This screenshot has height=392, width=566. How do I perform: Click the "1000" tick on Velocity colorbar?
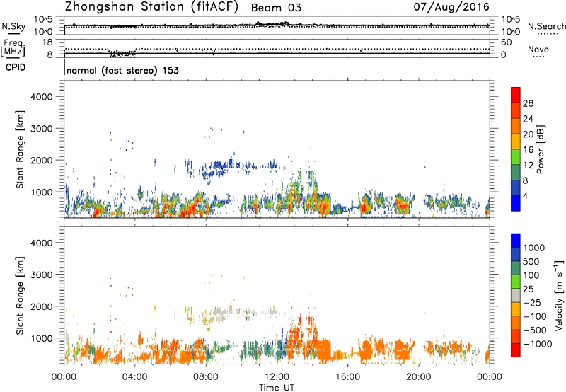(x=534, y=248)
